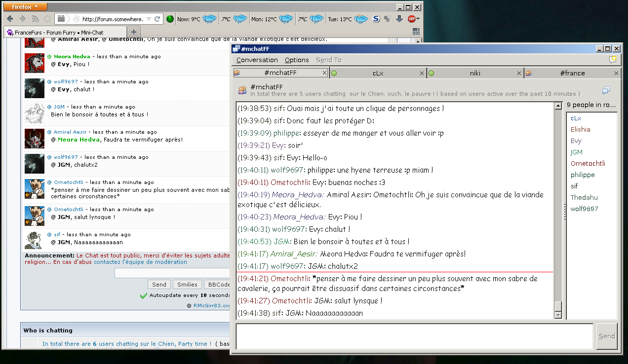Image resolution: width=628 pixels, height=364 pixels.
Task: Click the chat window message entry box
Action: (415, 336)
